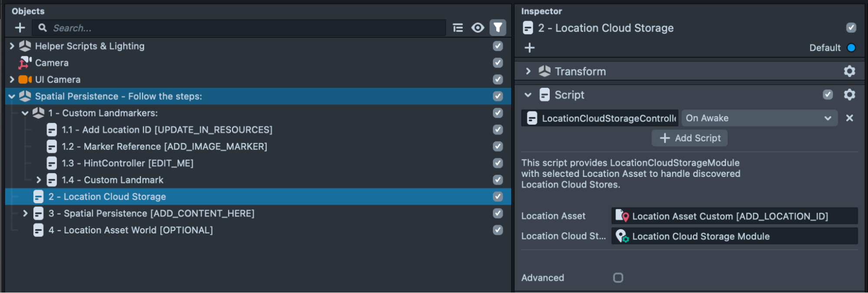
Task: Uncheck the Script component enabled checkbox
Action: point(828,95)
